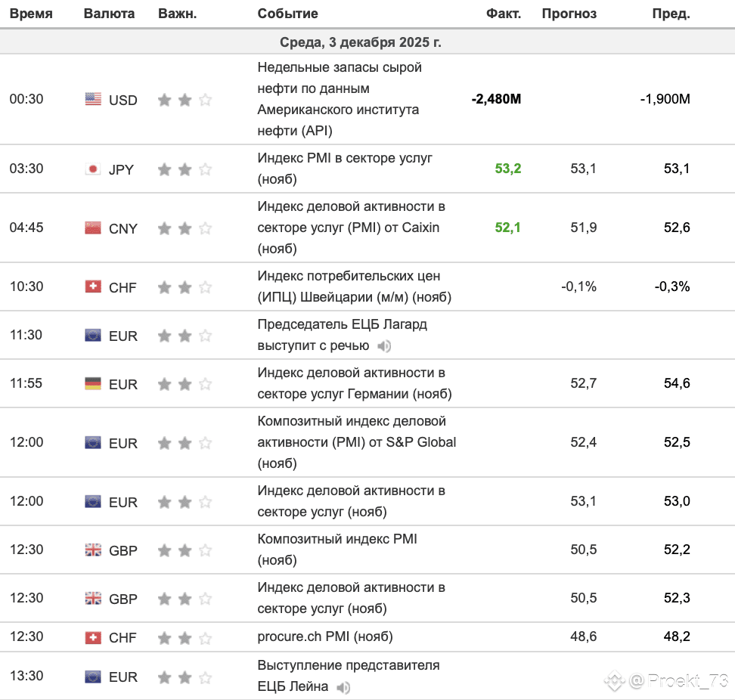Viewport: 735px width, 700px height.
Task: Sort by the Время column header
Action: tap(31, 14)
